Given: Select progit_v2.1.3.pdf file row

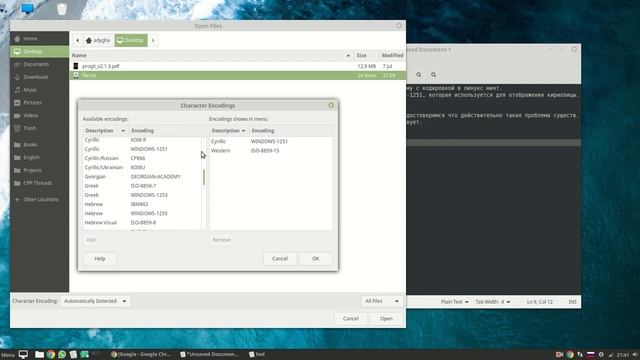Looking at the screenshot, I should pyautogui.click(x=238, y=66).
